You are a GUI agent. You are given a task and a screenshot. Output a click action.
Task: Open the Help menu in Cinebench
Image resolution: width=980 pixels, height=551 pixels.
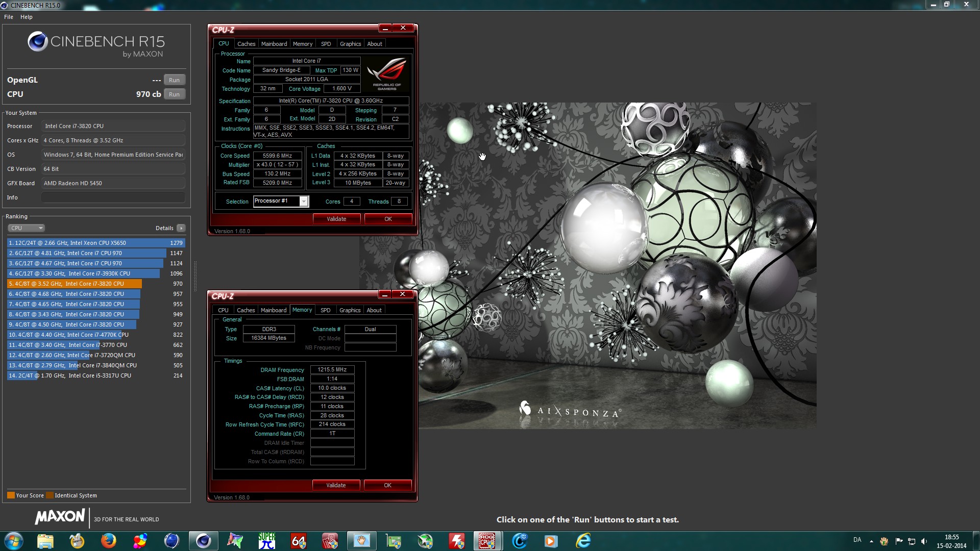(27, 17)
